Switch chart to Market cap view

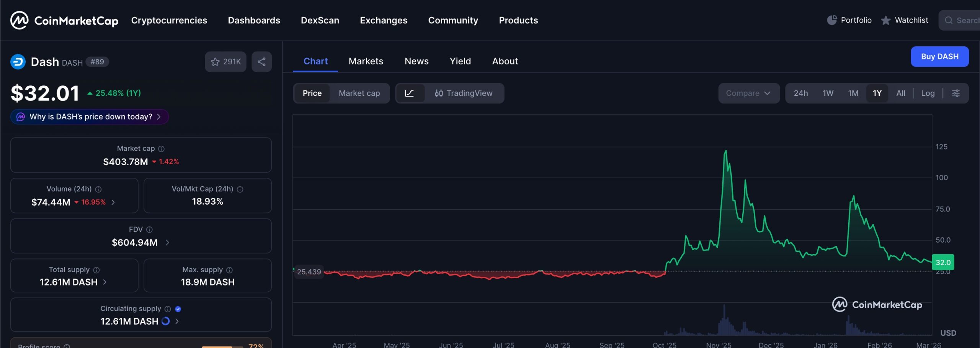(x=359, y=93)
